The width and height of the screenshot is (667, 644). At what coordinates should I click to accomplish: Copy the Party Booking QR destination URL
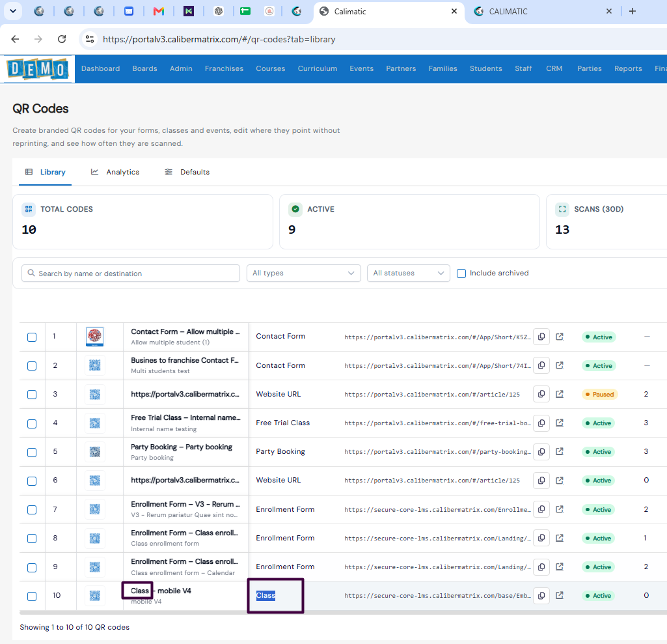click(x=541, y=452)
